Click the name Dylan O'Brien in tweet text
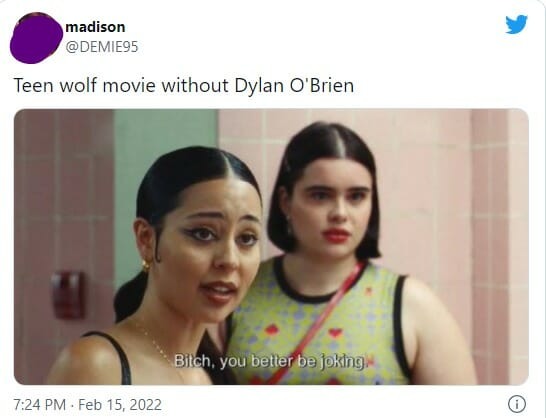This screenshot has height=418, width=546. point(294,85)
